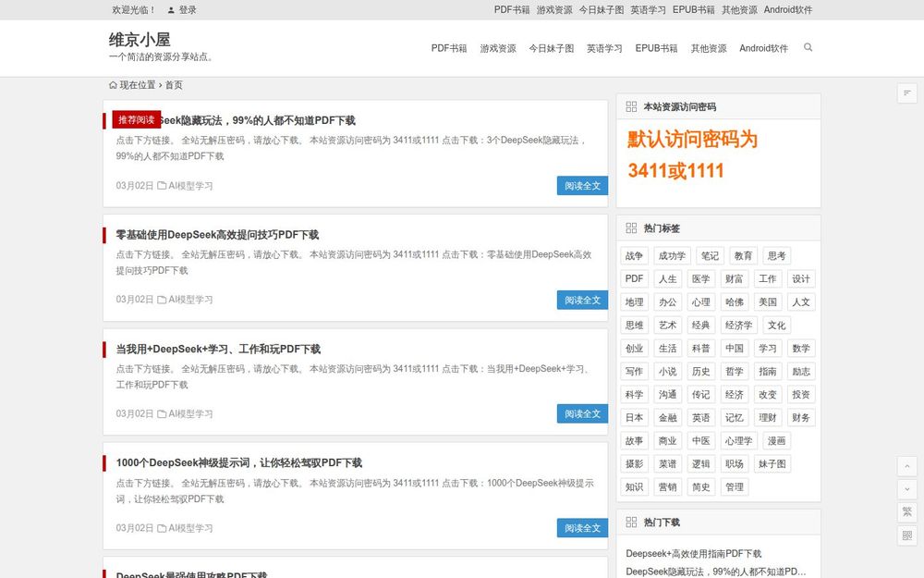Click 阅读全文 for 零基础使用DeepSeek post
Image resolution: width=924 pixels, height=578 pixels.
pyautogui.click(x=582, y=301)
